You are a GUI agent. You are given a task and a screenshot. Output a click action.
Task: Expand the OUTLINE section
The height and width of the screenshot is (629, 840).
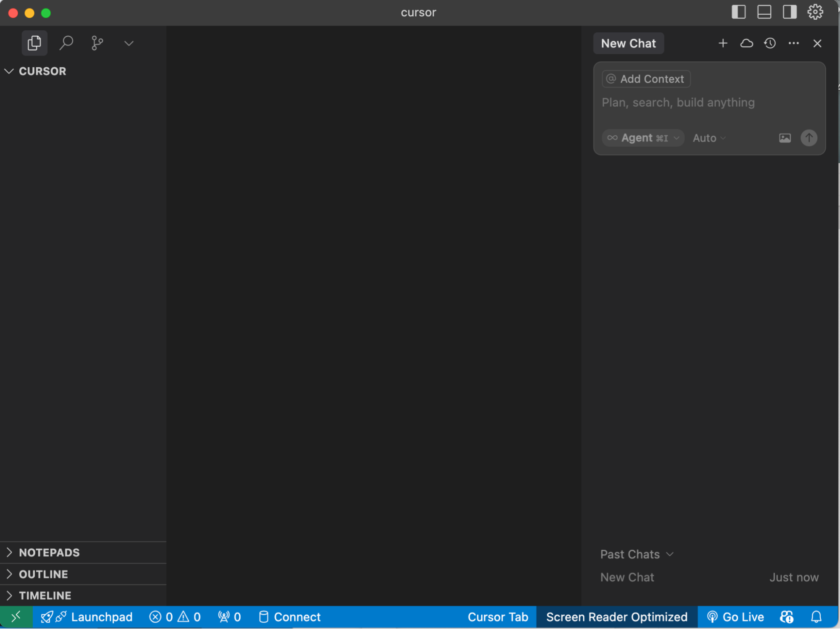click(83, 574)
